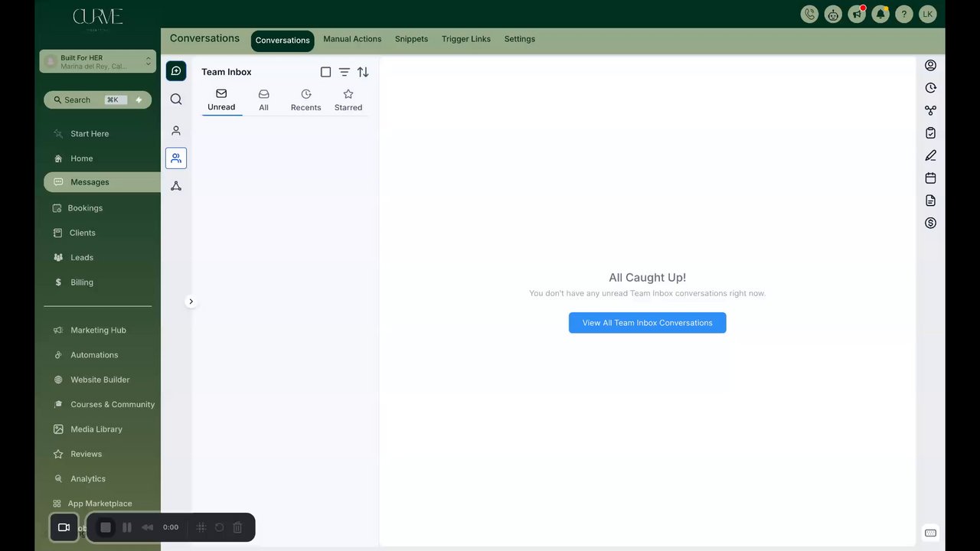Open the AI assistant robot icon
Image resolution: width=980 pixels, height=551 pixels.
coord(833,14)
